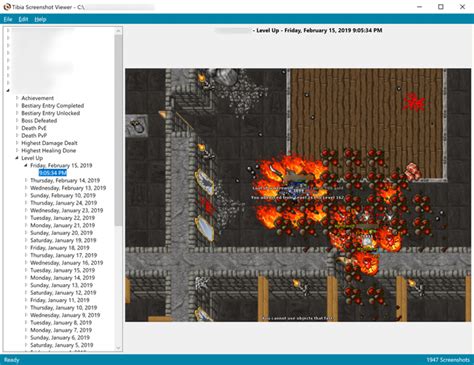Viewport: 474px width, 365px height.
Task: Expand the Death PvP category
Action: [17, 135]
